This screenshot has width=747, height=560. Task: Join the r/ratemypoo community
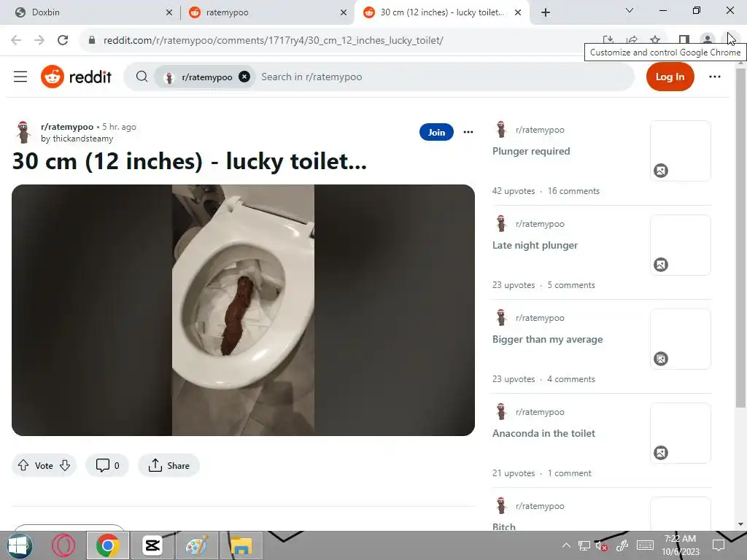pos(436,132)
